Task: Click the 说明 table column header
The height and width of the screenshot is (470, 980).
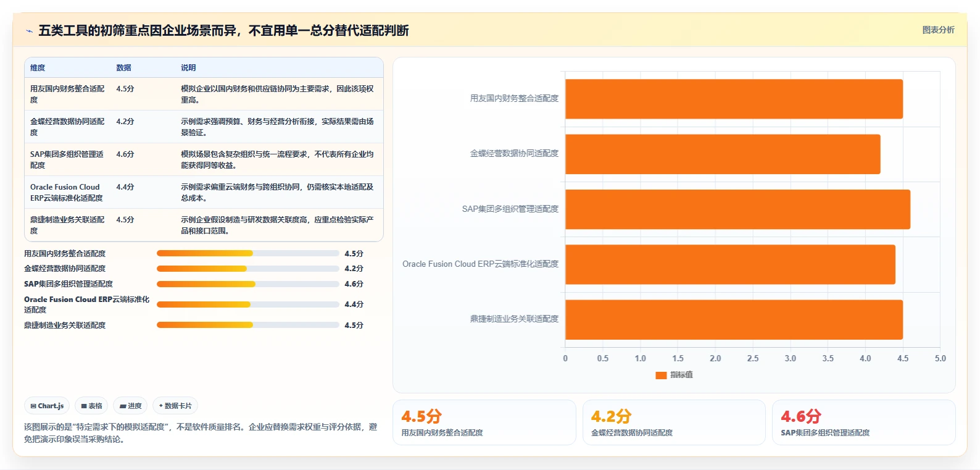Action: pos(188,68)
